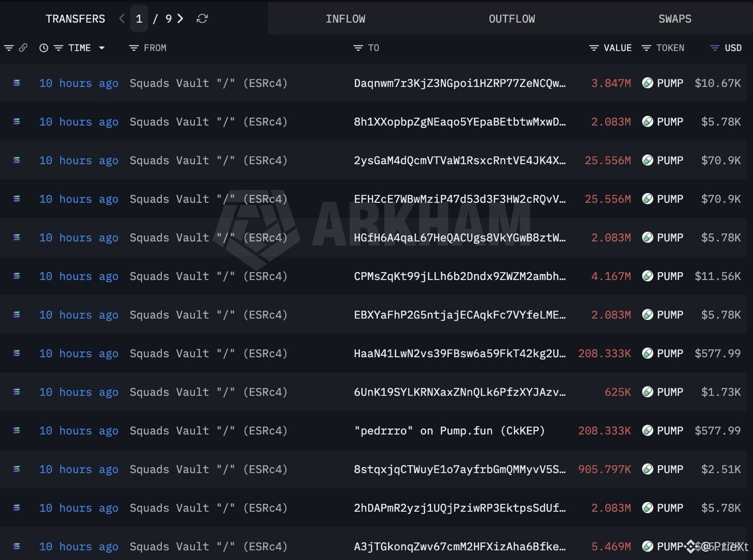753x560 pixels.
Task: Select the $577.99 amount on pedrrro row
Action: pyautogui.click(x=718, y=431)
